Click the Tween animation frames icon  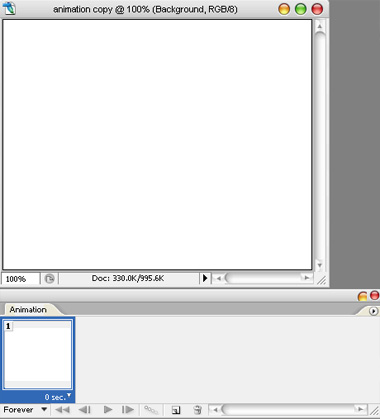[x=151, y=410]
